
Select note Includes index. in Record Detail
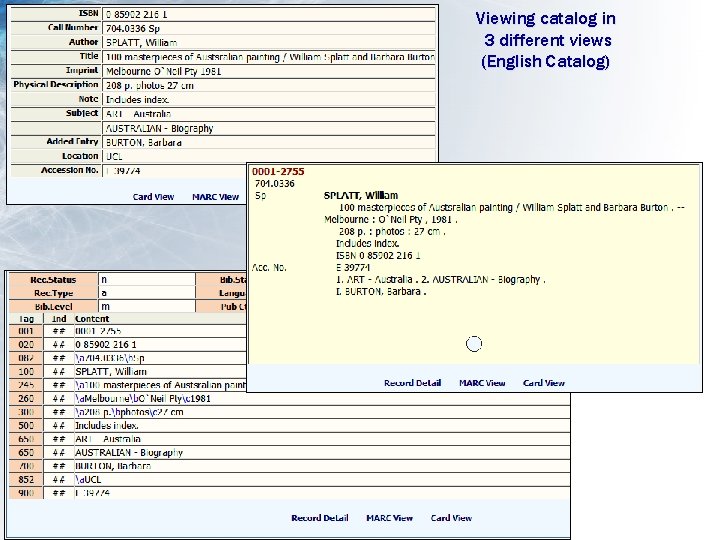coord(137,100)
